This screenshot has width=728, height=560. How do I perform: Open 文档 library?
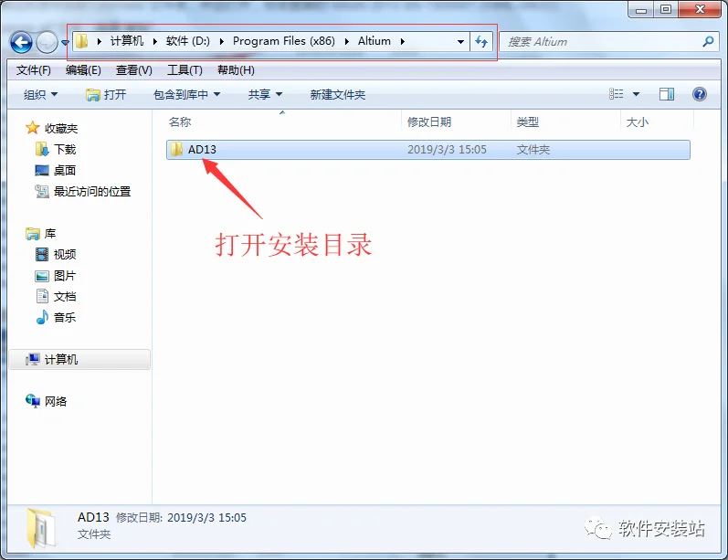pos(65,296)
